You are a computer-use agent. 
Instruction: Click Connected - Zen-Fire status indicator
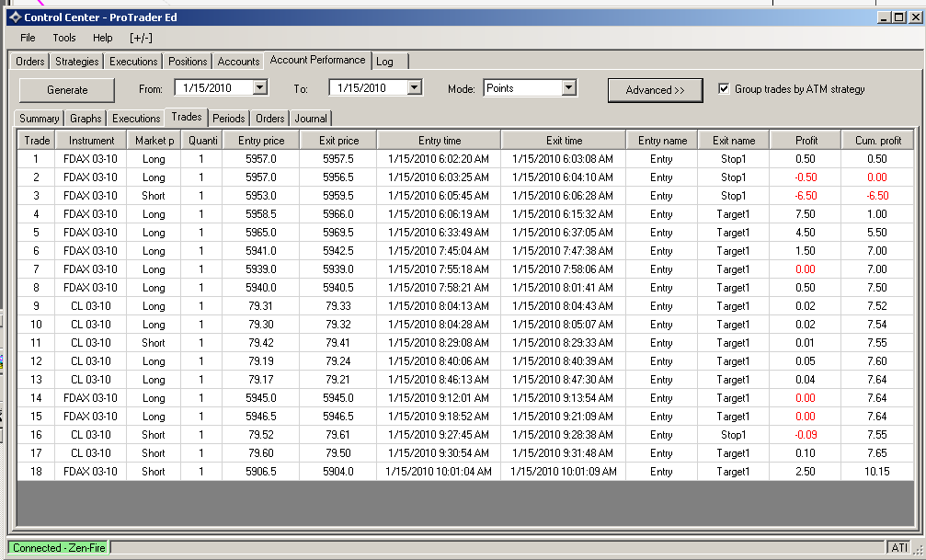(59, 548)
